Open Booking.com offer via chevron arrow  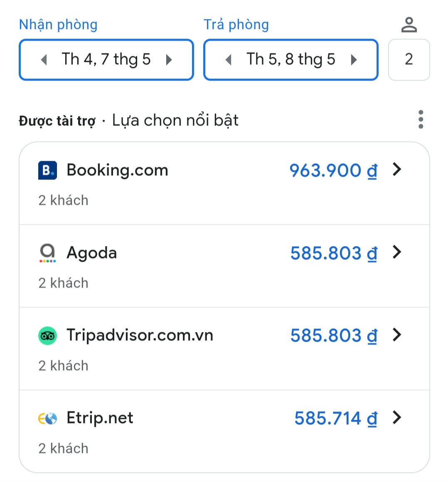coord(397,170)
